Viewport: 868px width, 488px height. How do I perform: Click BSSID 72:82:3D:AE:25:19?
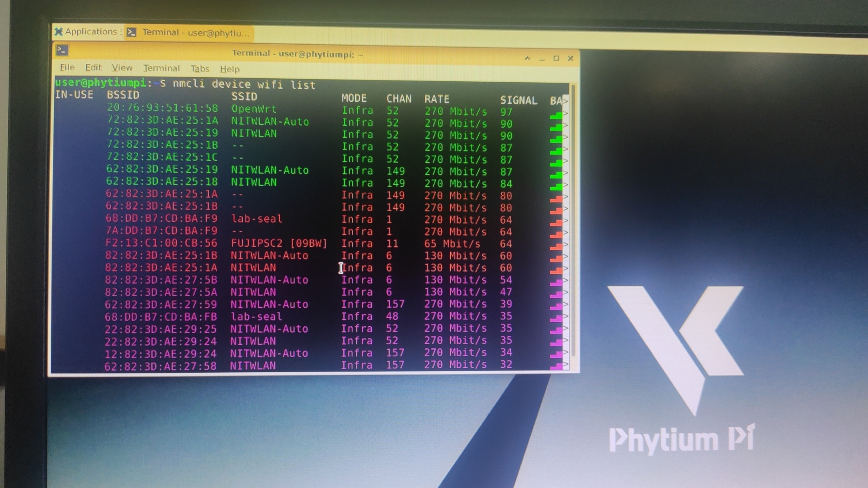tap(163, 133)
